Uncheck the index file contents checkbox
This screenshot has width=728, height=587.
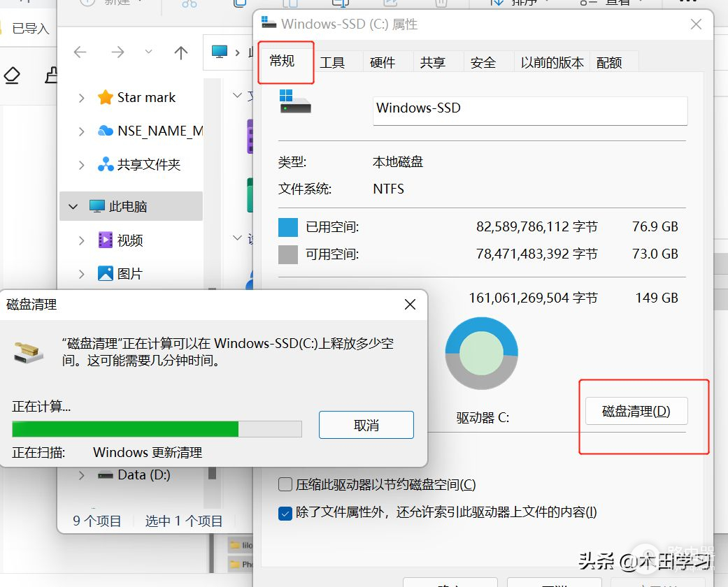tap(285, 513)
